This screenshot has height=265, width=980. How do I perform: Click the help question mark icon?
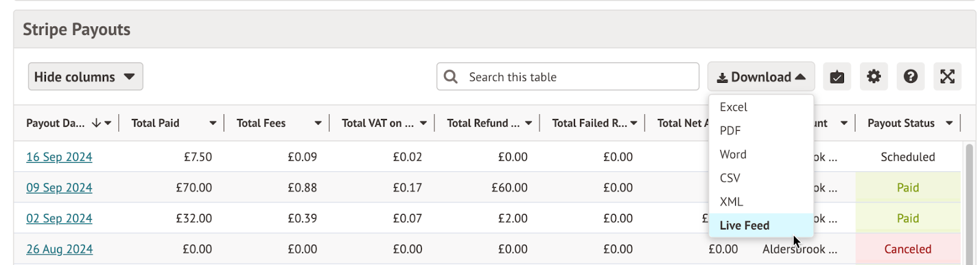click(x=910, y=77)
